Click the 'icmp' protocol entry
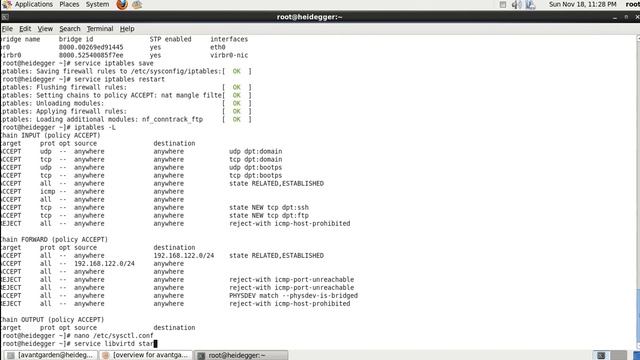The height and width of the screenshot is (360, 640). (x=47, y=191)
